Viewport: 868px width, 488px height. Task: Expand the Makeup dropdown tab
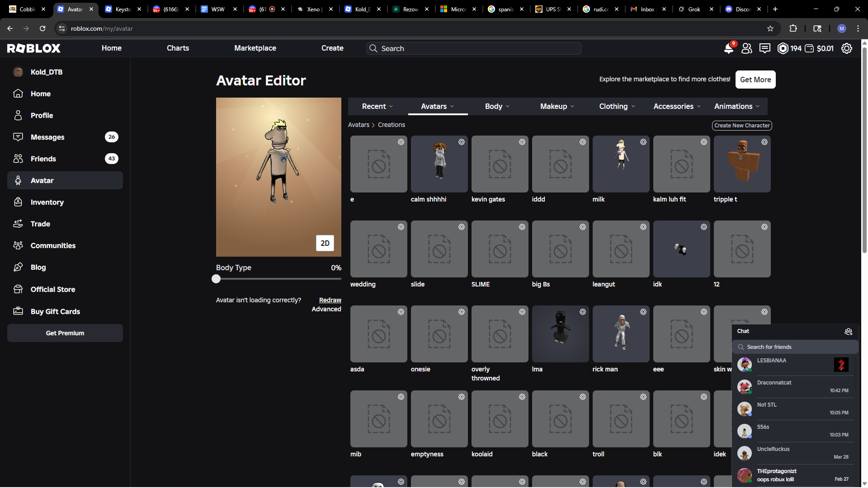[557, 106]
